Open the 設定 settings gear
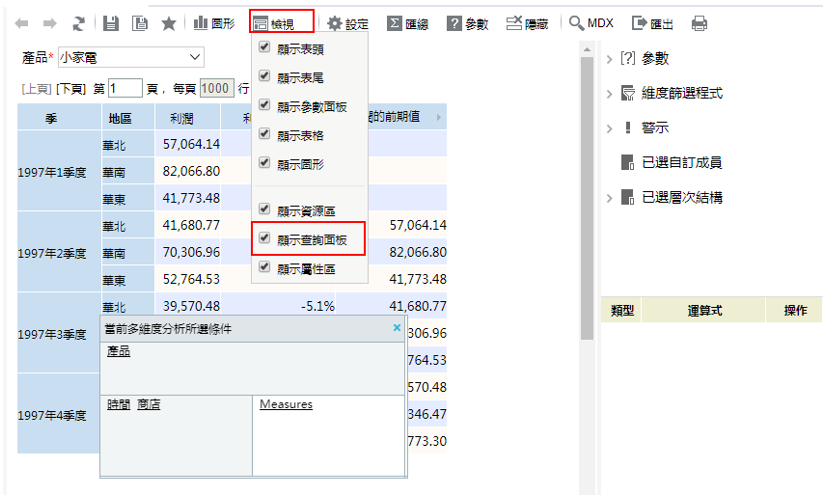Viewport: 825px width, 497px height. 348,23
